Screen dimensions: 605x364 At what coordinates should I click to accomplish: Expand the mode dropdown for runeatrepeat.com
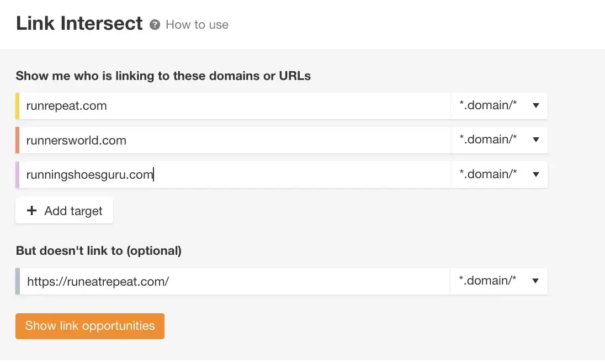pos(499,281)
